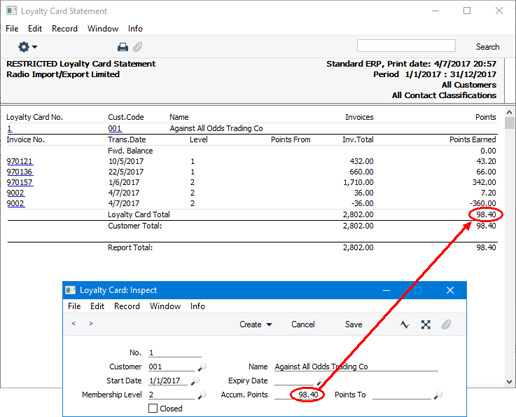Open attachments paperclip in Loyalty Card window
Image resolution: width=516 pixels, height=417 pixels.
(446, 324)
